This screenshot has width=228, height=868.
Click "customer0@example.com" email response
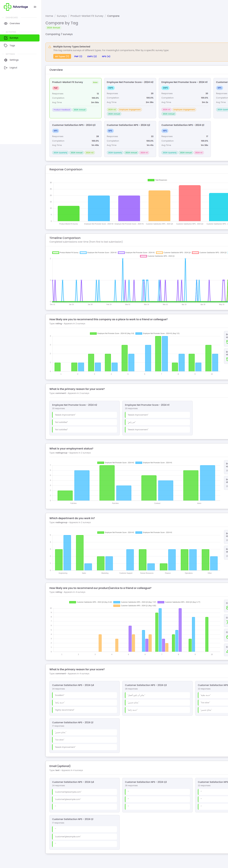point(84,792)
